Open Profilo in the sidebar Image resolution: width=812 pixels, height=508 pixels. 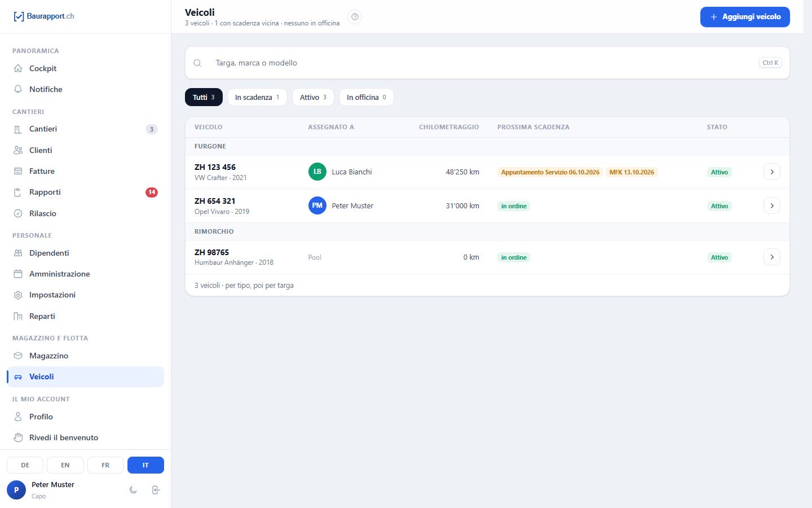coord(85,417)
